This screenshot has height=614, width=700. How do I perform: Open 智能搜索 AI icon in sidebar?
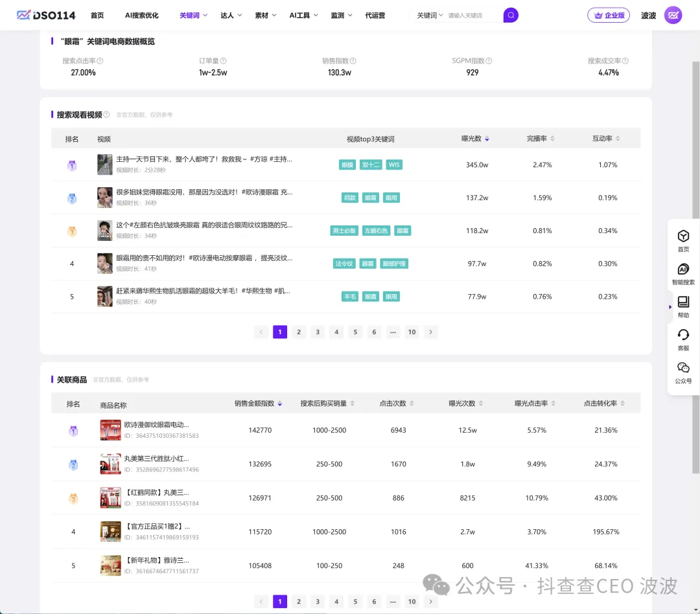pyautogui.click(x=683, y=269)
